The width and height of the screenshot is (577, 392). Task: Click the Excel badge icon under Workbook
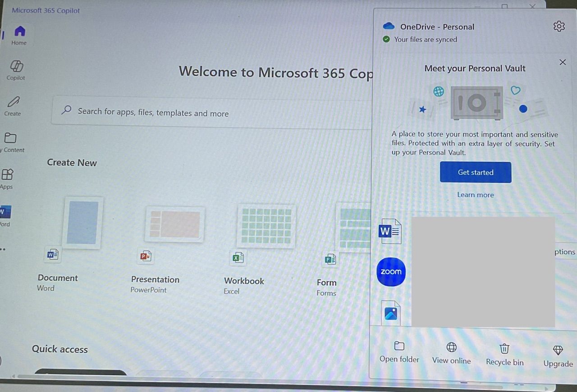(x=238, y=258)
